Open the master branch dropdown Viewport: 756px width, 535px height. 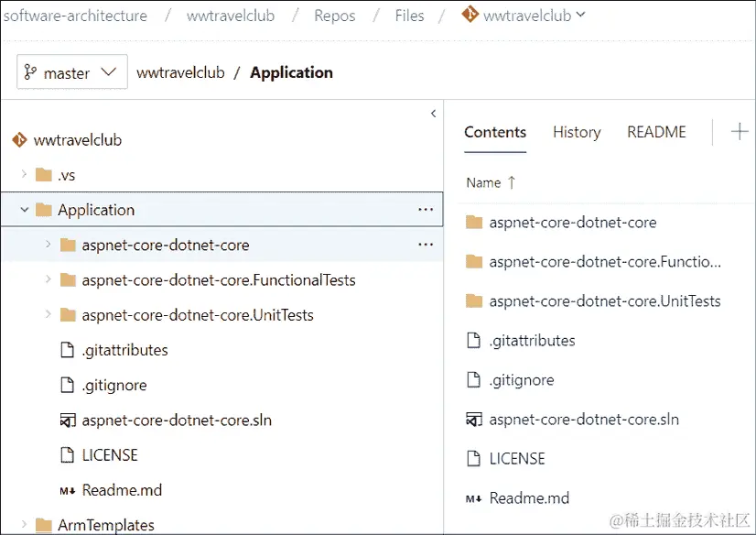[72, 73]
